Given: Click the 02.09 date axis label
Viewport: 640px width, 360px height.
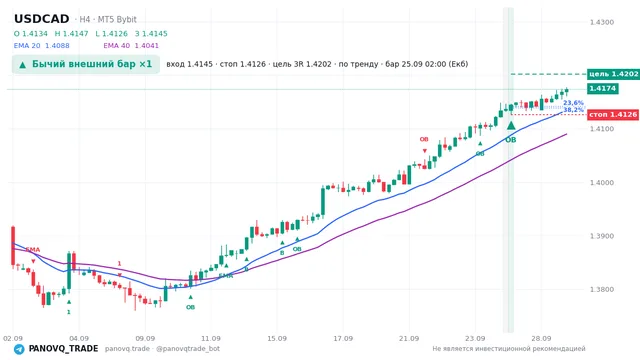Looking at the screenshot, I should tap(13, 339).
